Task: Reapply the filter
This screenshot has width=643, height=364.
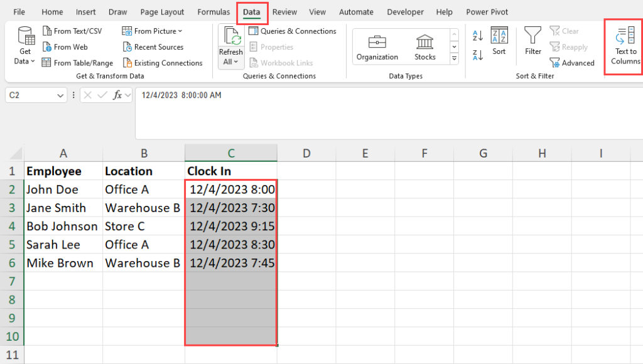Action: [x=569, y=47]
